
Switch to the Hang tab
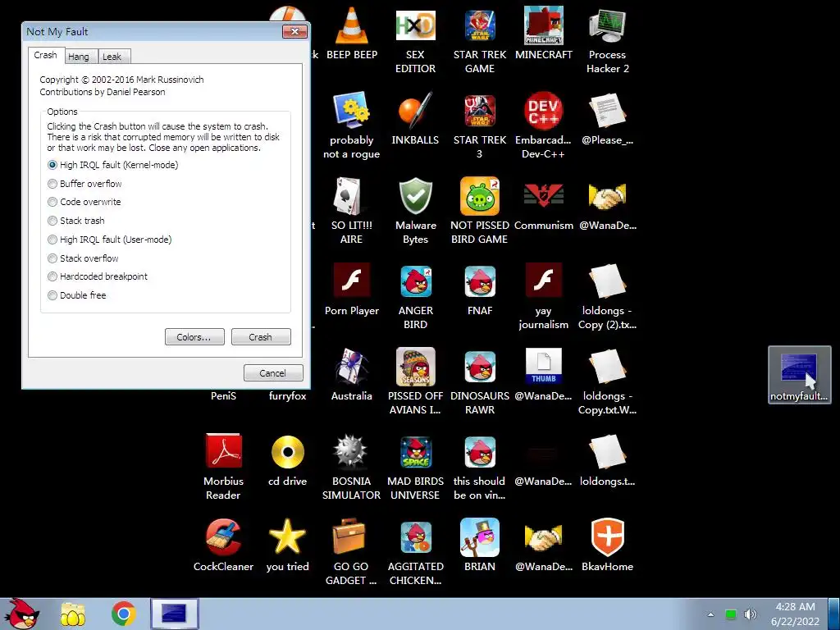pos(79,57)
